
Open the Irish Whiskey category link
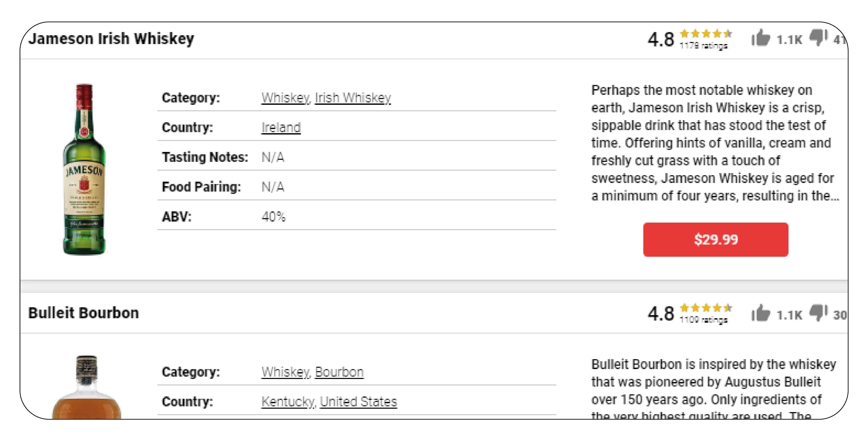(353, 98)
